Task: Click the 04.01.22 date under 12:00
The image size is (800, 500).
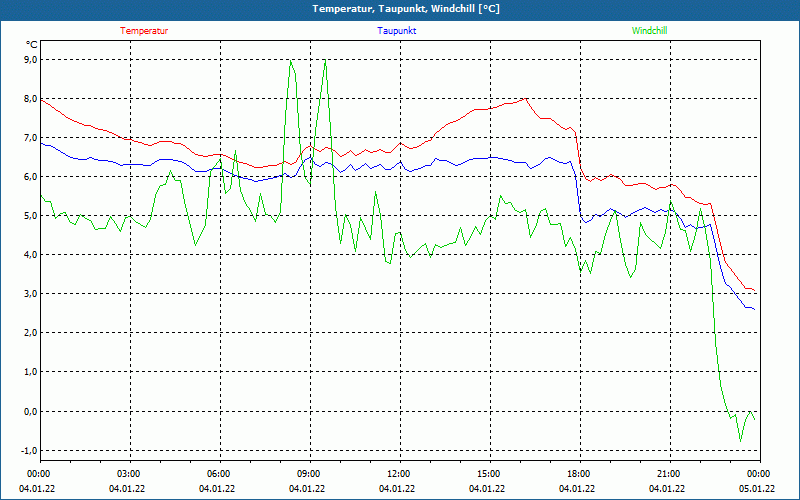Action: [396, 488]
